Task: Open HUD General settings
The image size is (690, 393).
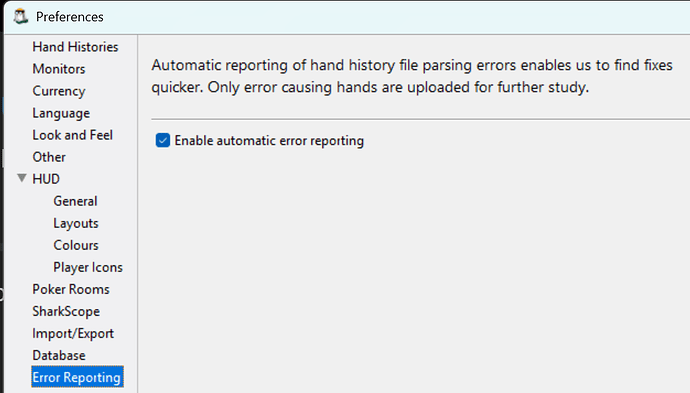Action: (75, 201)
